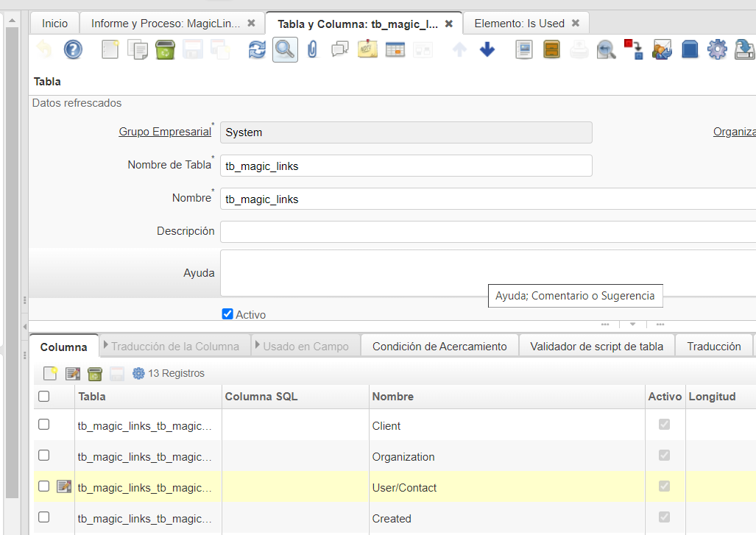Click the Refresh toolbar icon
The width and height of the screenshot is (756, 535).
pos(257,50)
